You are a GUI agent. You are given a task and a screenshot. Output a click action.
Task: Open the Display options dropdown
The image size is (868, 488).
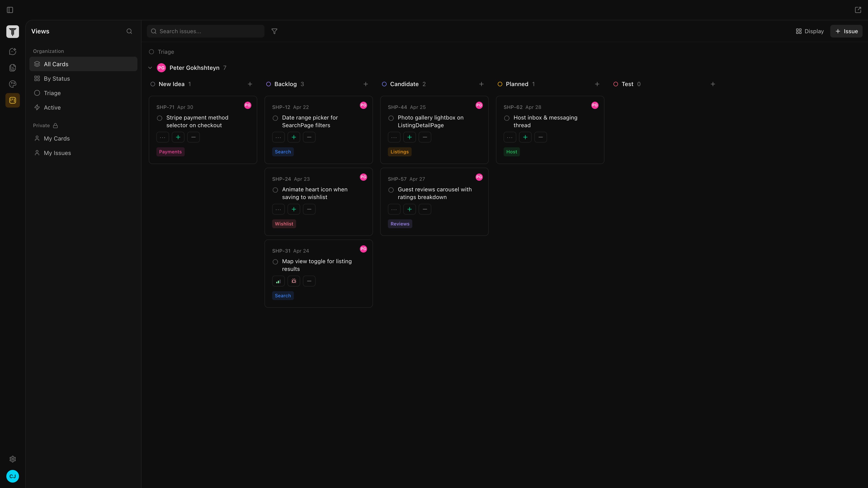pos(810,31)
